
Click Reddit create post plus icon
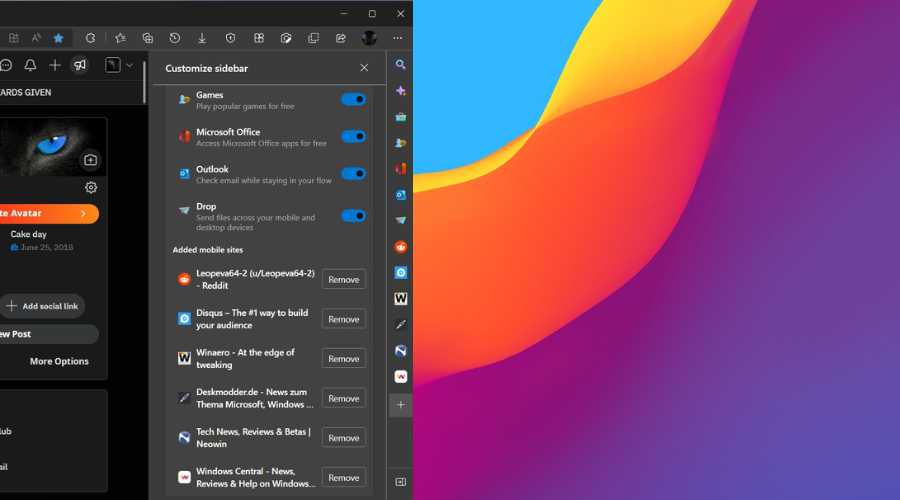tap(55, 65)
